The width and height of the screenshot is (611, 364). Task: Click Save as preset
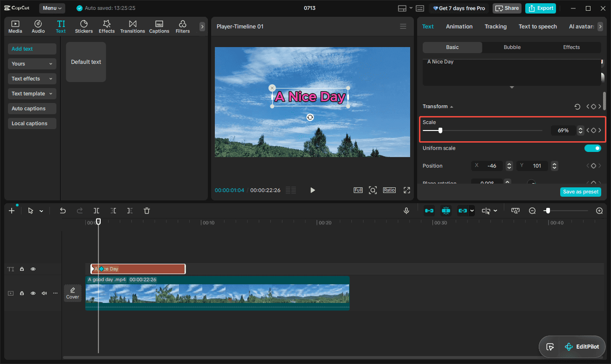pyautogui.click(x=581, y=192)
